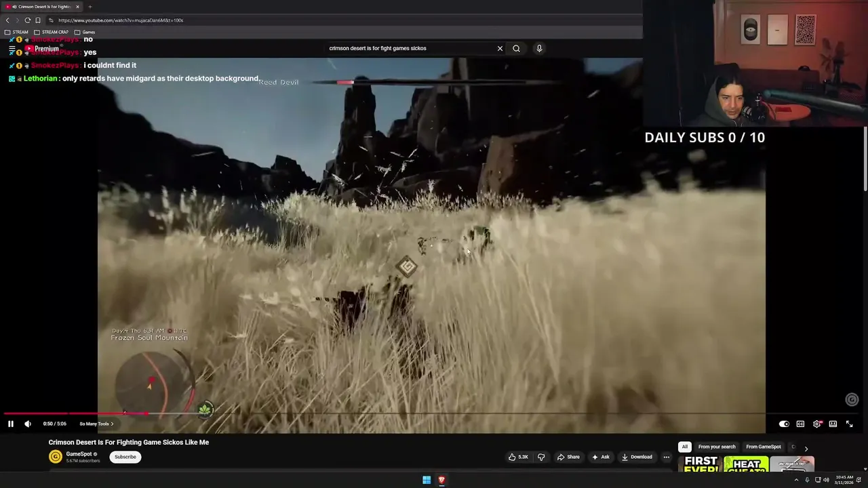
Task: Clear the YouTube search text with X
Action: [500, 48]
